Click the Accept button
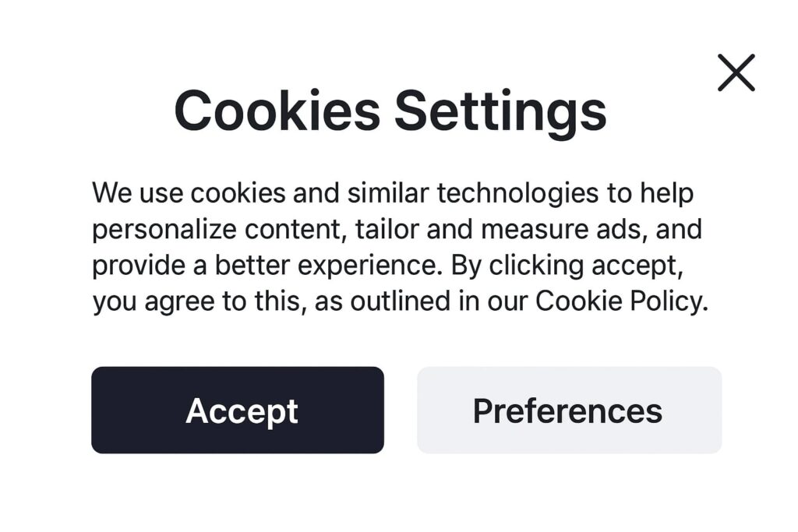Viewport: 798px width, 532px height. pos(238,410)
